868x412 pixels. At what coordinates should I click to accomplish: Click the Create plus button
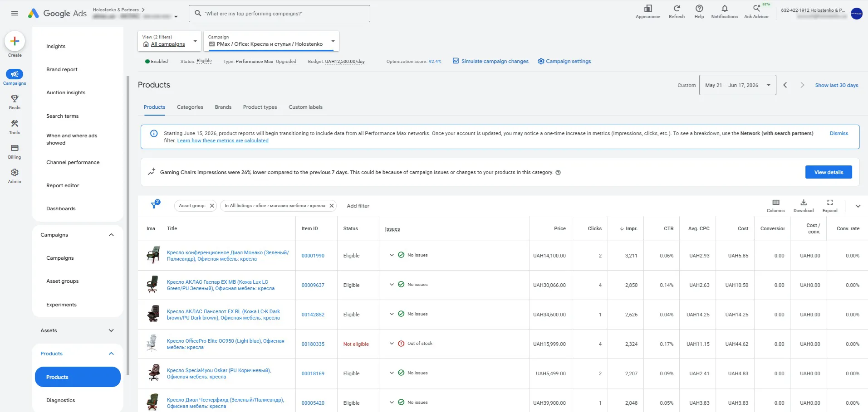pyautogui.click(x=15, y=41)
